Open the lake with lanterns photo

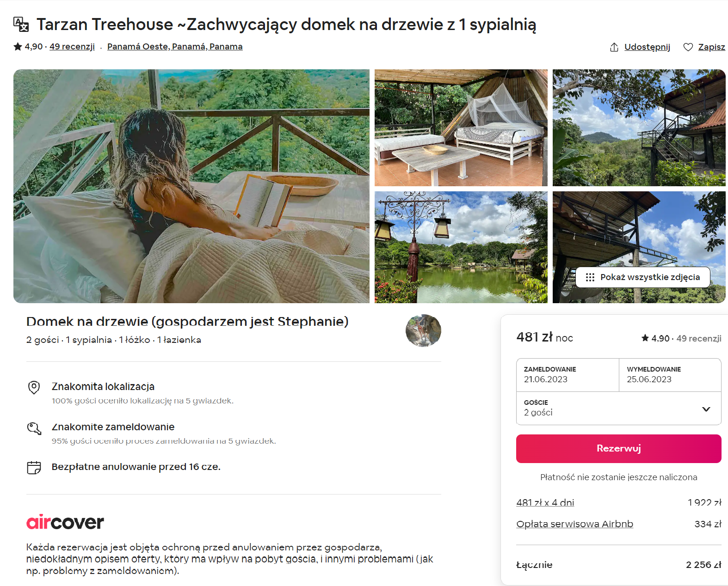(461, 247)
